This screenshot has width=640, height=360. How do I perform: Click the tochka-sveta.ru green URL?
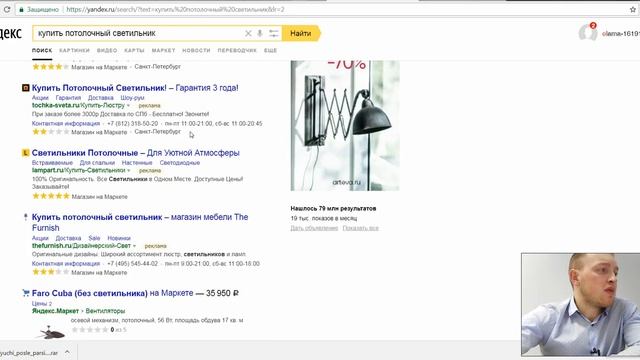click(x=78, y=105)
